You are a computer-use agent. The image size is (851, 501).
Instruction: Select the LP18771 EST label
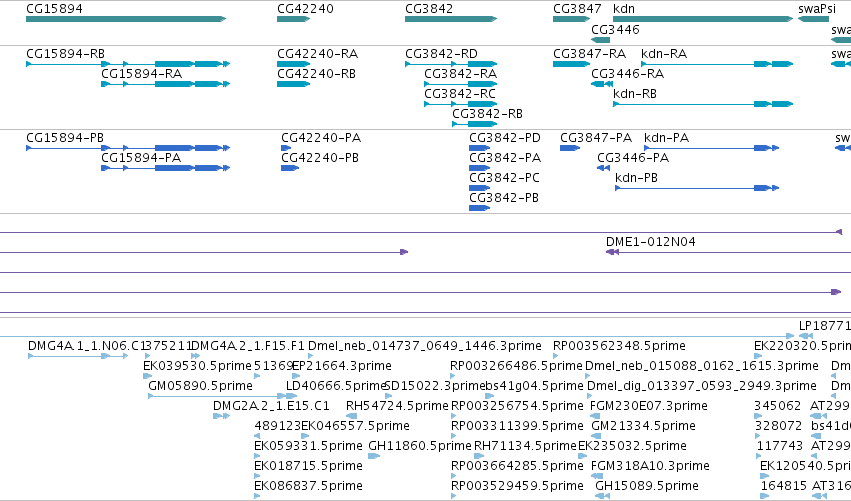[824, 326]
